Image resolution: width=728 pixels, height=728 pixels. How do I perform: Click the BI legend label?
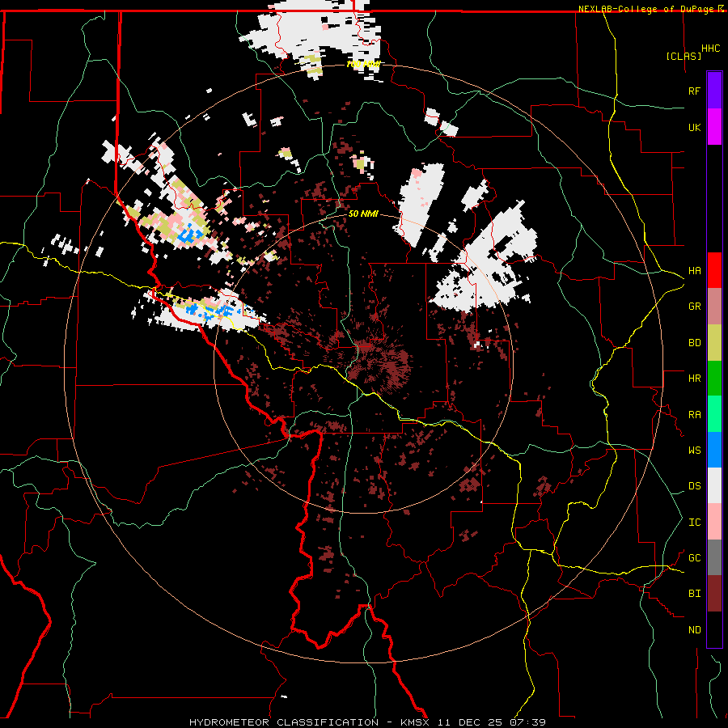[694, 594]
